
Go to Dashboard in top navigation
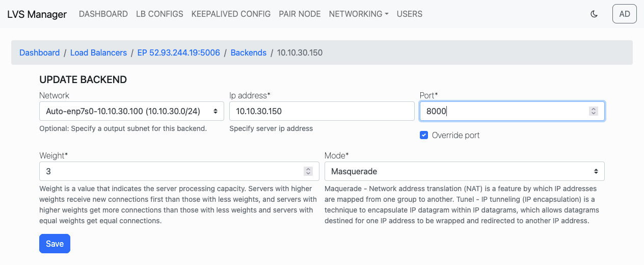[103, 14]
